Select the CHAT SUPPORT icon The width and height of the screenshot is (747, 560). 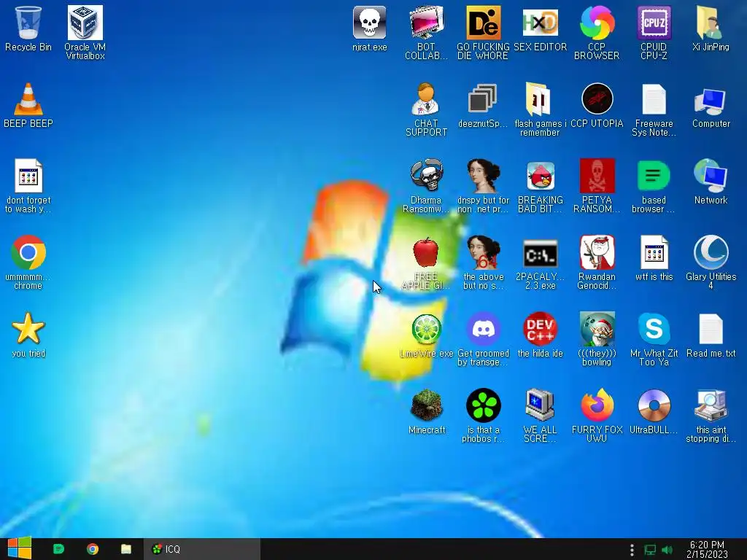[426, 99]
